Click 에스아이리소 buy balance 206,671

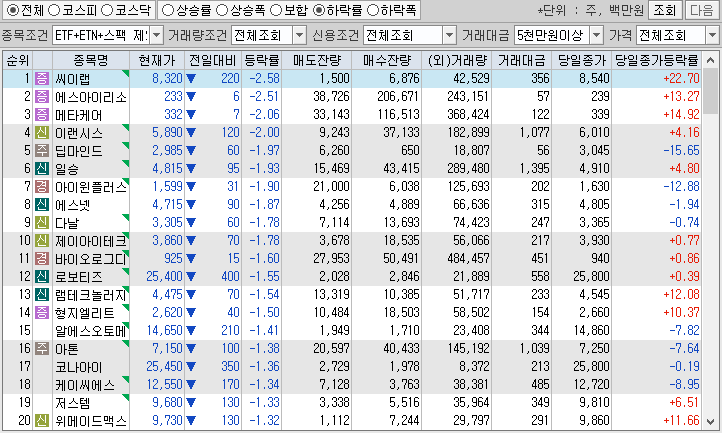point(398,97)
